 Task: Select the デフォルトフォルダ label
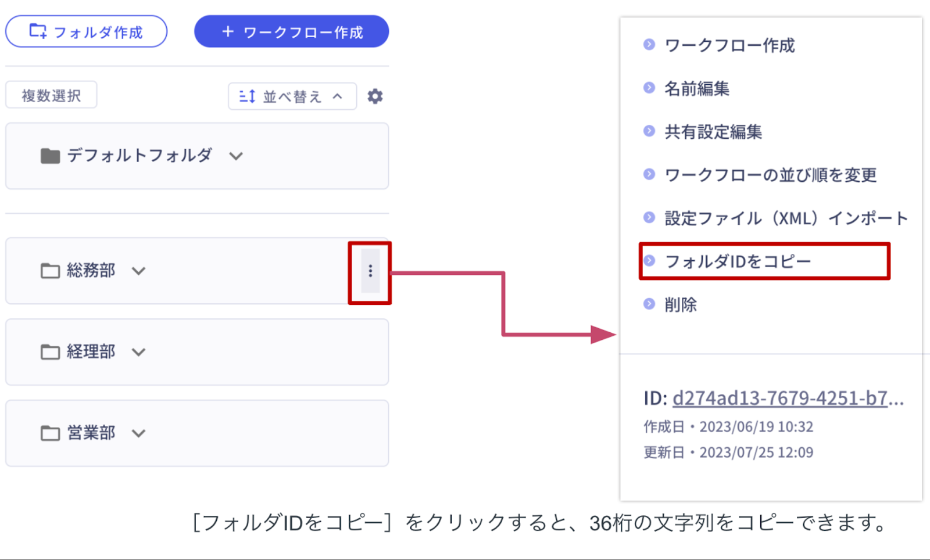pyautogui.click(x=139, y=155)
